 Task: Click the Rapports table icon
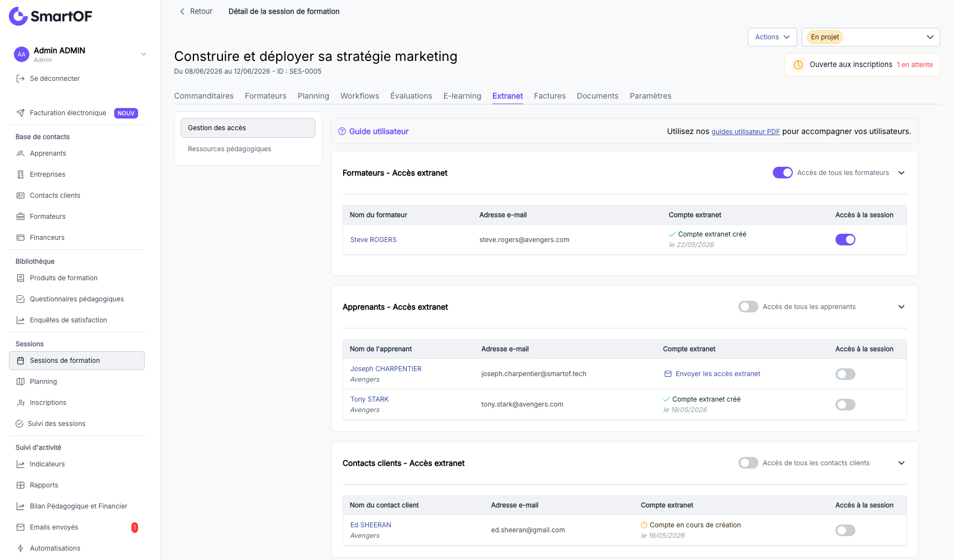tap(21, 485)
